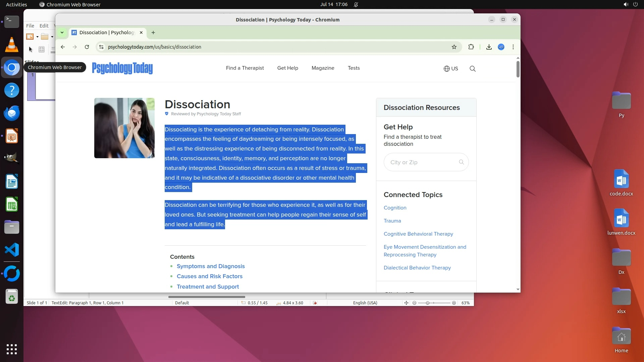
Task: Reload the page with refresh icon
Action: tap(87, 47)
